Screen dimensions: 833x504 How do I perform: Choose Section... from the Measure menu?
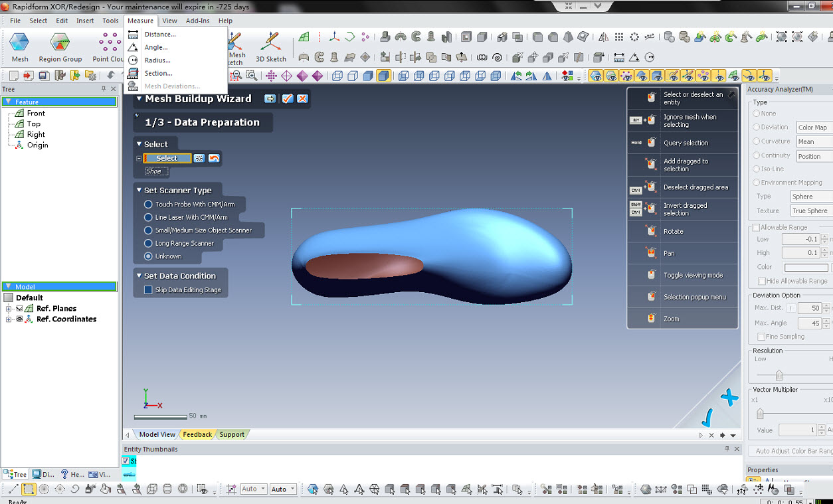pyautogui.click(x=158, y=73)
